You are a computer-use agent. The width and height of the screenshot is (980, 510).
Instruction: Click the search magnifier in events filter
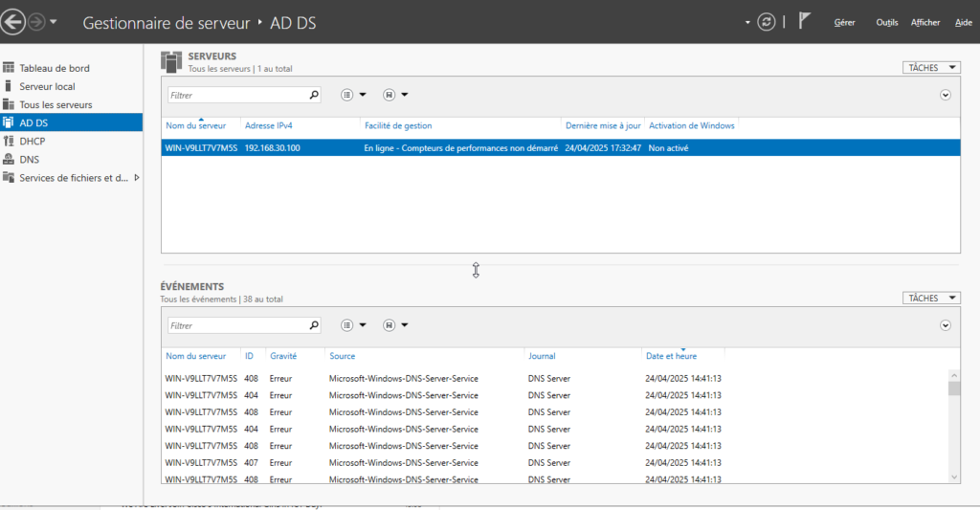[314, 325]
